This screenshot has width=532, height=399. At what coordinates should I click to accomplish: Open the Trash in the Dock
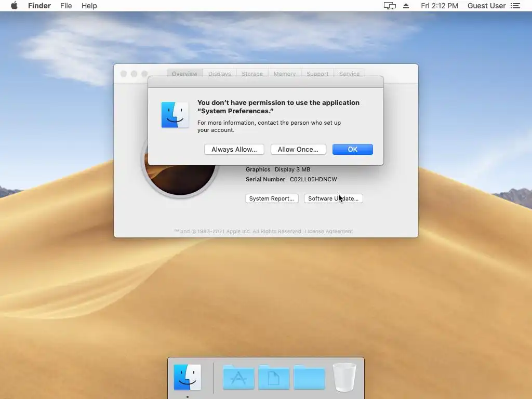click(x=344, y=377)
